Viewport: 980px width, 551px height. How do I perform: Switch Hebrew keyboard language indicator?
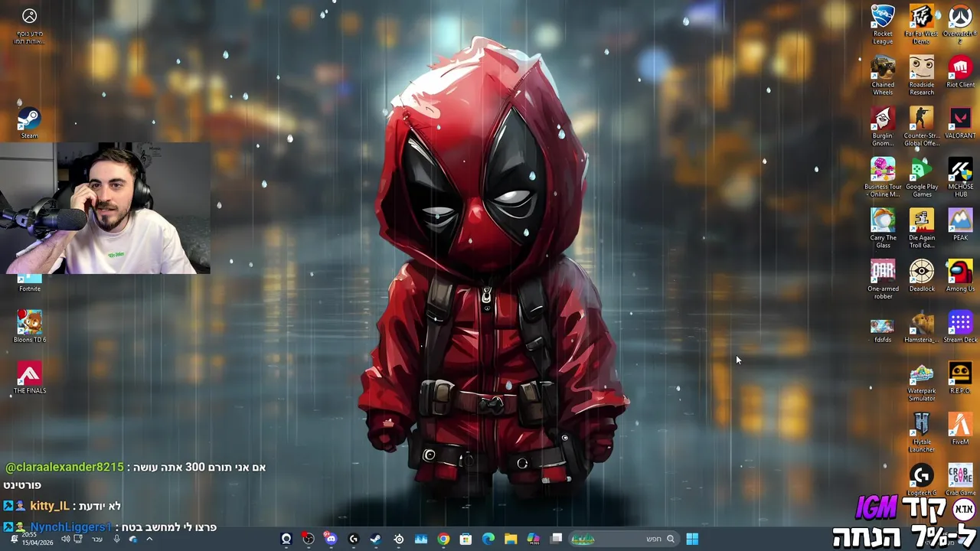[97, 539]
